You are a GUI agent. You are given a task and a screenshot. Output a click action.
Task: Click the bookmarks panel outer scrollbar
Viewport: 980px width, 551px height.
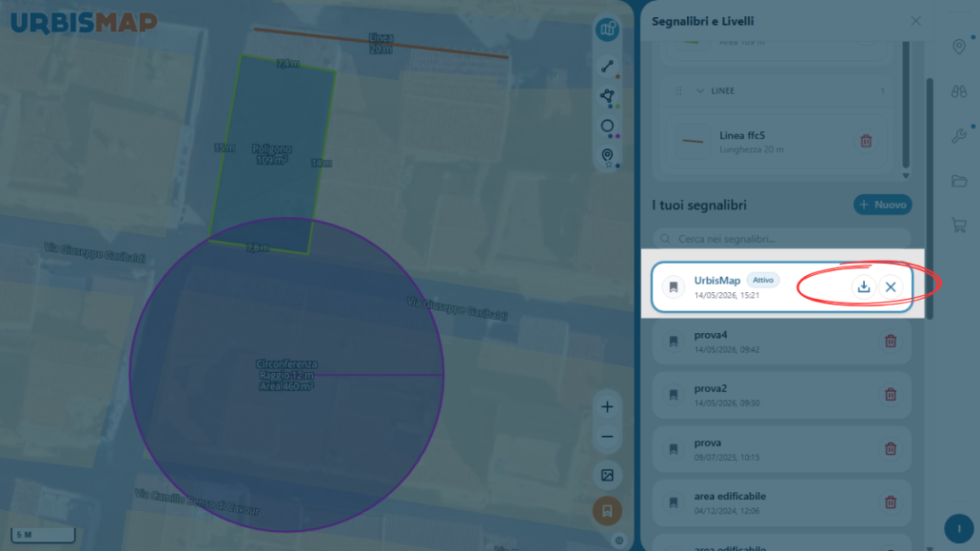[x=930, y=199]
